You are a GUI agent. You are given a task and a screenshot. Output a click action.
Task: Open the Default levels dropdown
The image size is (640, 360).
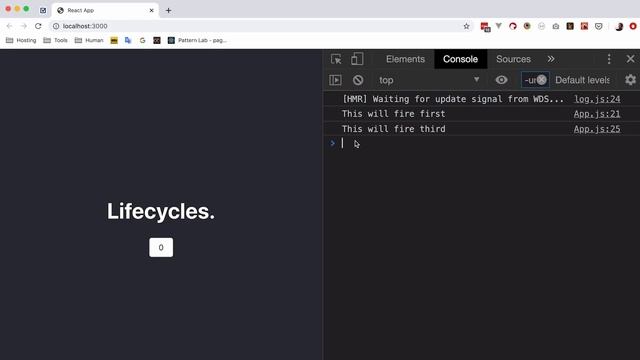tap(582, 80)
